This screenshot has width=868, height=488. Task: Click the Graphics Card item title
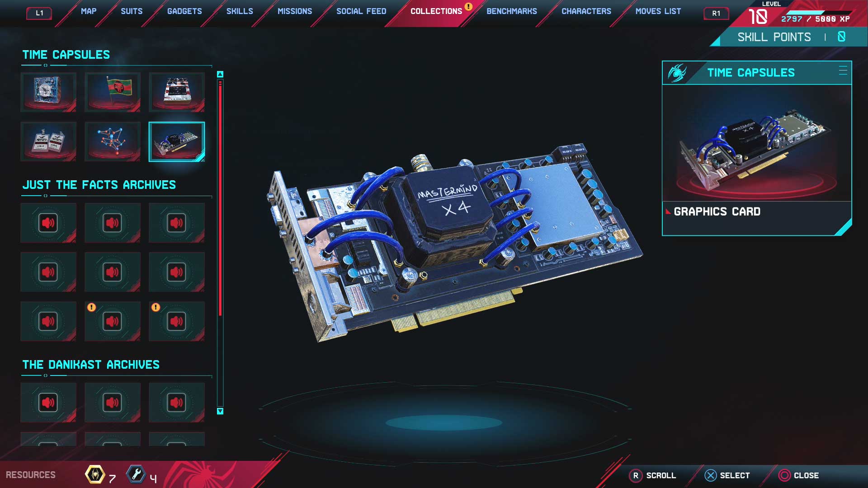coord(717,211)
